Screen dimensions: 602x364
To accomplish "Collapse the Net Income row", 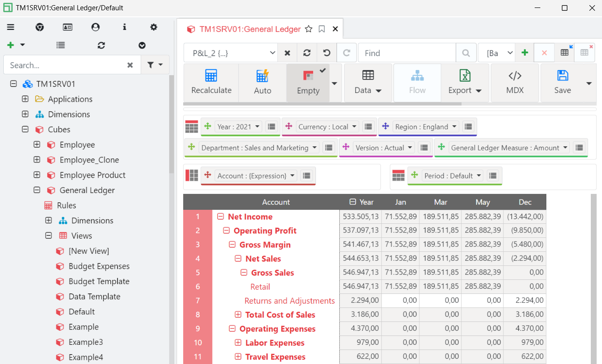I will tap(221, 216).
